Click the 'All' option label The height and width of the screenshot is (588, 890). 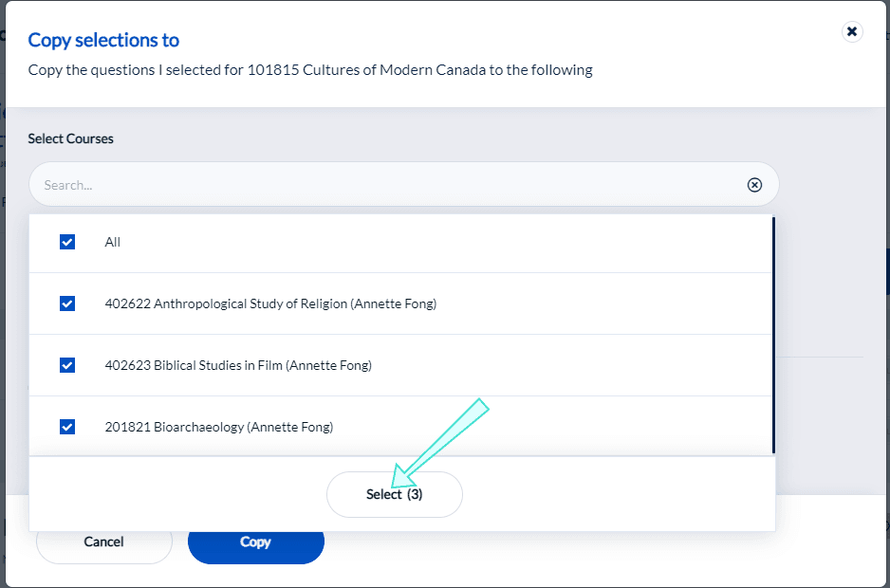click(x=113, y=242)
